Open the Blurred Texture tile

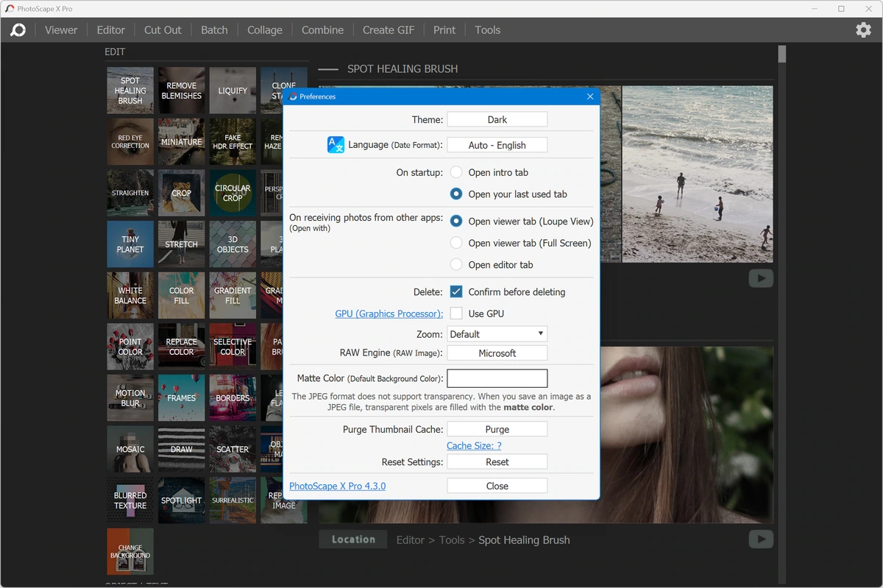pos(130,500)
